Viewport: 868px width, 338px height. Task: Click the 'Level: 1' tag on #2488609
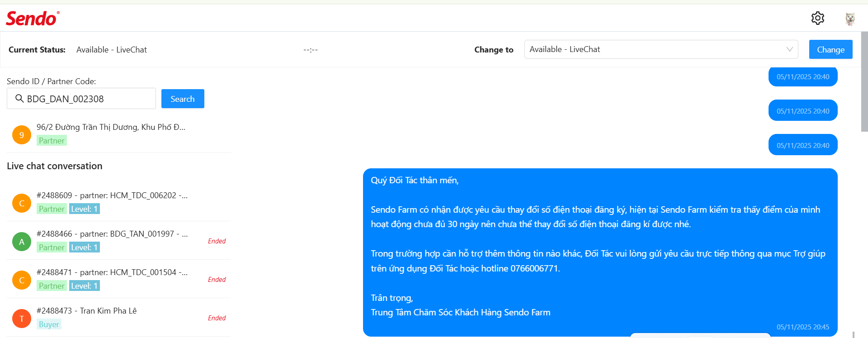point(85,209)
